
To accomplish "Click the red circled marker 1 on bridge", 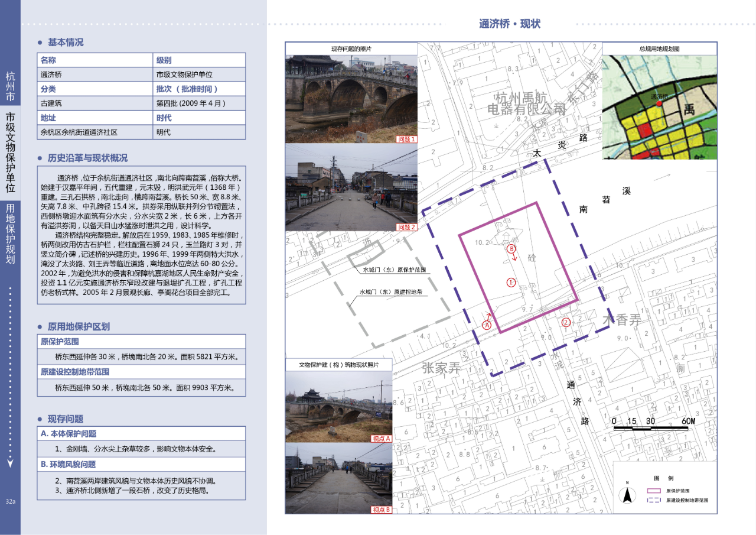I will pyautogui.click(x=511, y=283).
